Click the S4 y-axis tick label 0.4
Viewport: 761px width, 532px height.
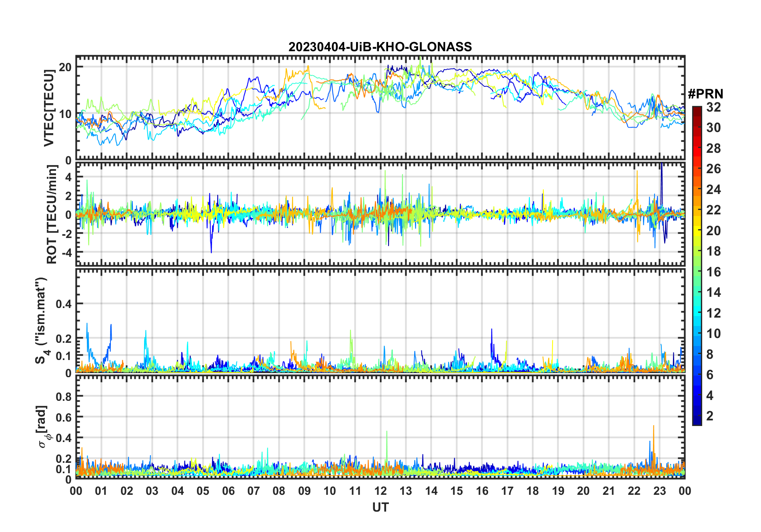(x=64, y=304)
